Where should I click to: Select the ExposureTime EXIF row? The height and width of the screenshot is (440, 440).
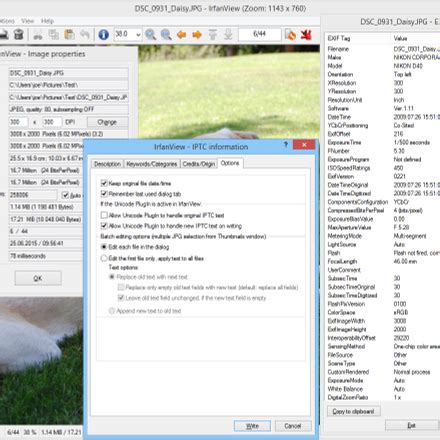[382, 142]
